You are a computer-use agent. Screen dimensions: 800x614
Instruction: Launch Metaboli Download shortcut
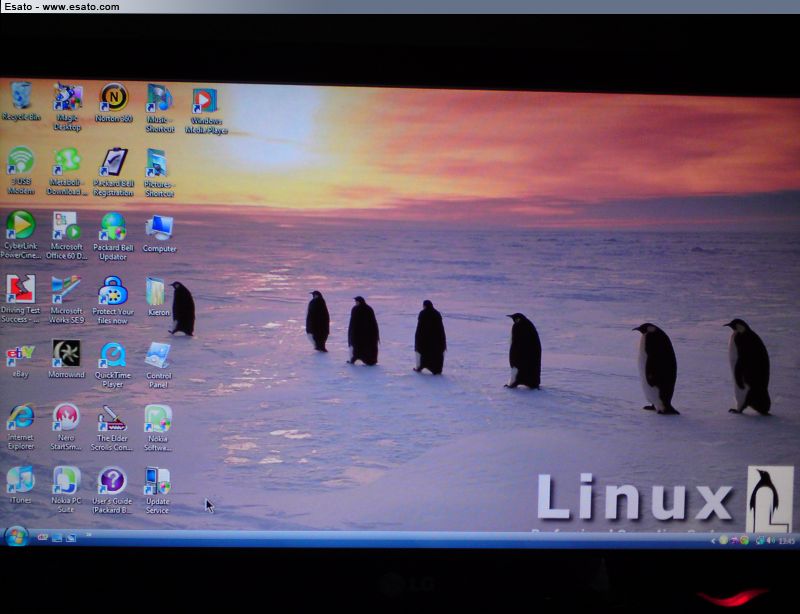pyautogui.click(x=67, y=171)
